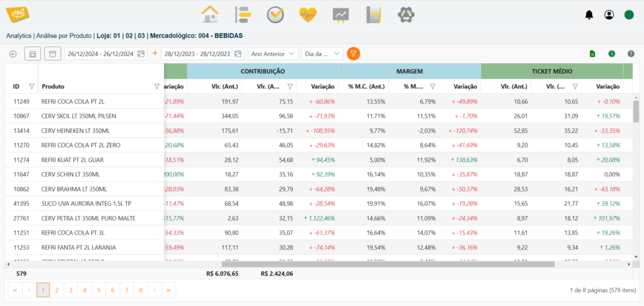Click the CONTRIBUIÇÃO group header
This screenshot has width=644, height=306.
point(263,71)
